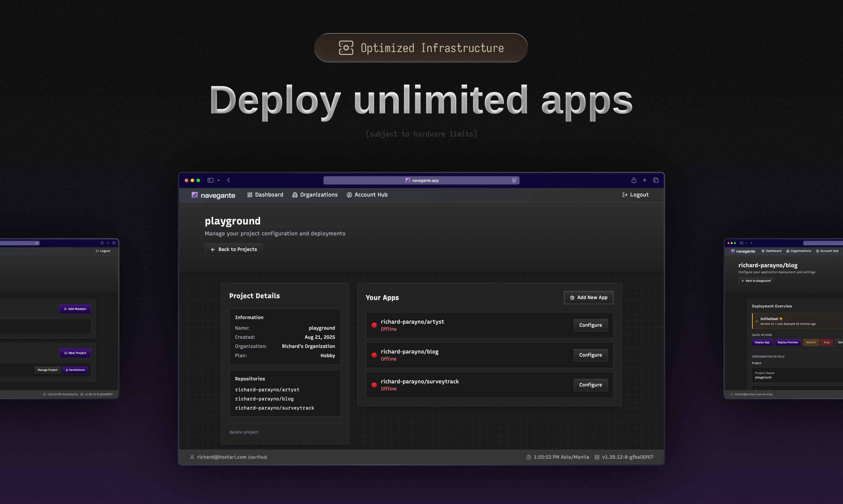Click Add New App button
This screenshot has width=843, height=504.
pyautogui.click(x=588, y=297)
